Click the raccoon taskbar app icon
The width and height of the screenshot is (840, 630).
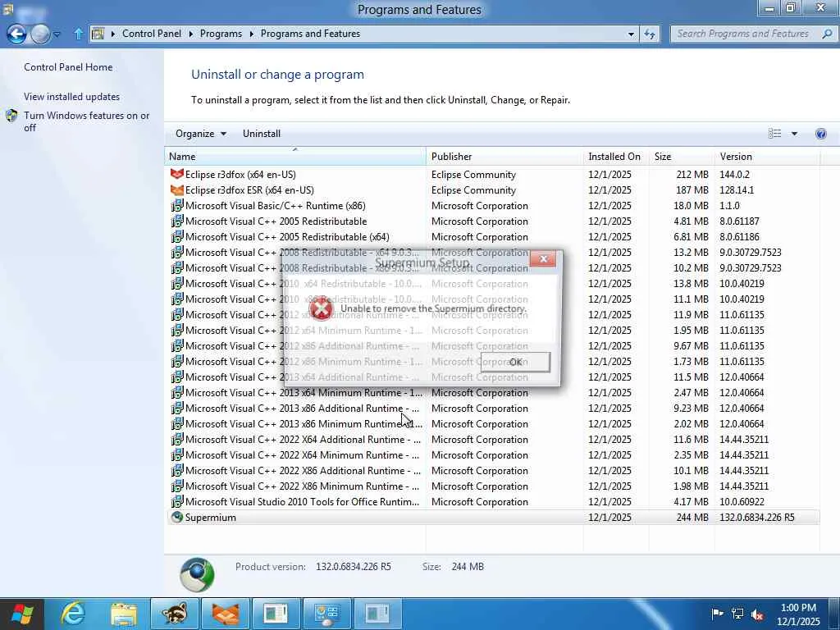point(175,614)
